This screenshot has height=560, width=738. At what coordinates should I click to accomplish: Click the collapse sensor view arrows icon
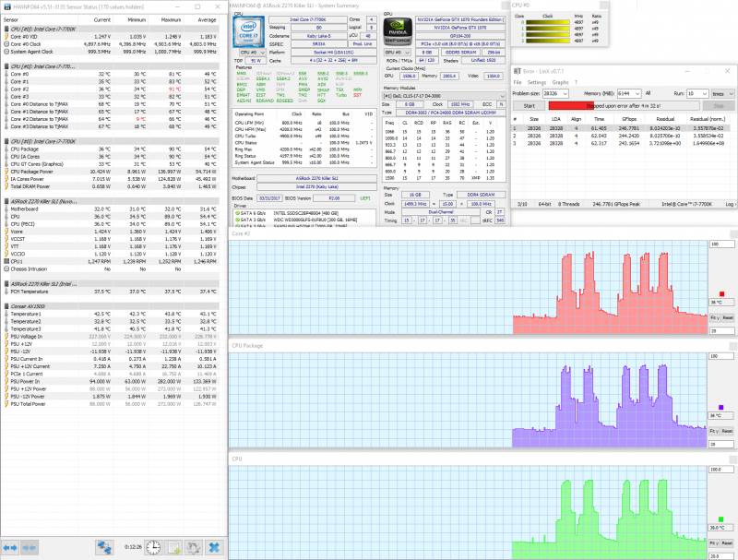point(29,548)
